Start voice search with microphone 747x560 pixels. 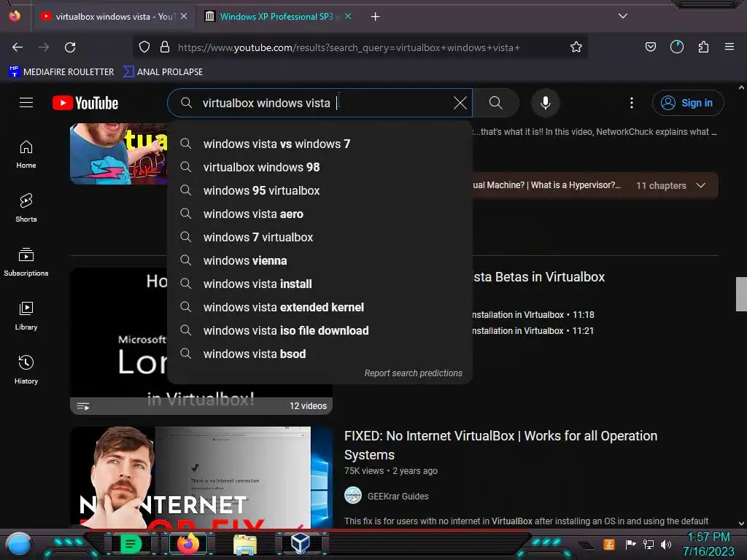pyautogui.click(x=546, y=103)
